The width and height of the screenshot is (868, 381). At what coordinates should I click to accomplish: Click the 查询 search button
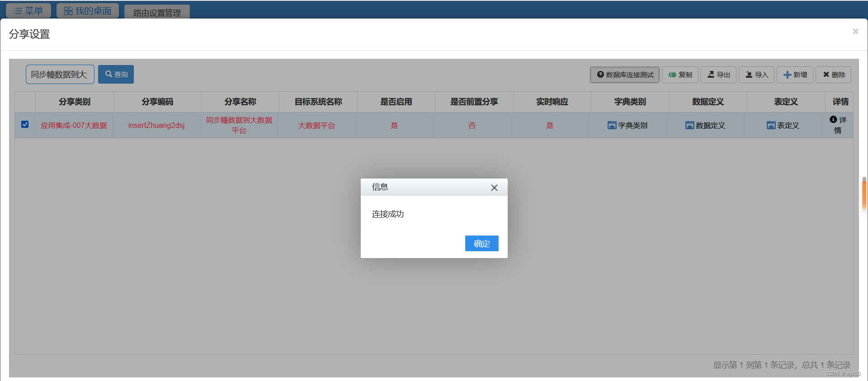116,74
